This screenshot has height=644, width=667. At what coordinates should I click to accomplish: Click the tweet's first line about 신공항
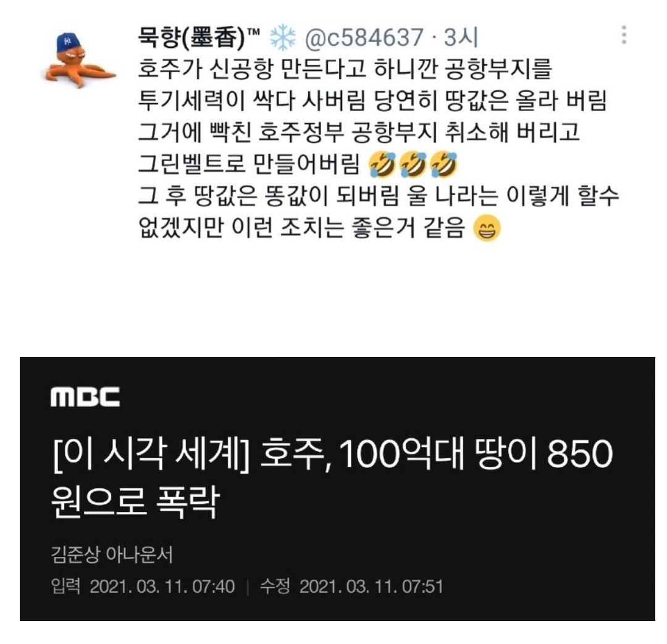click(345, 69)
